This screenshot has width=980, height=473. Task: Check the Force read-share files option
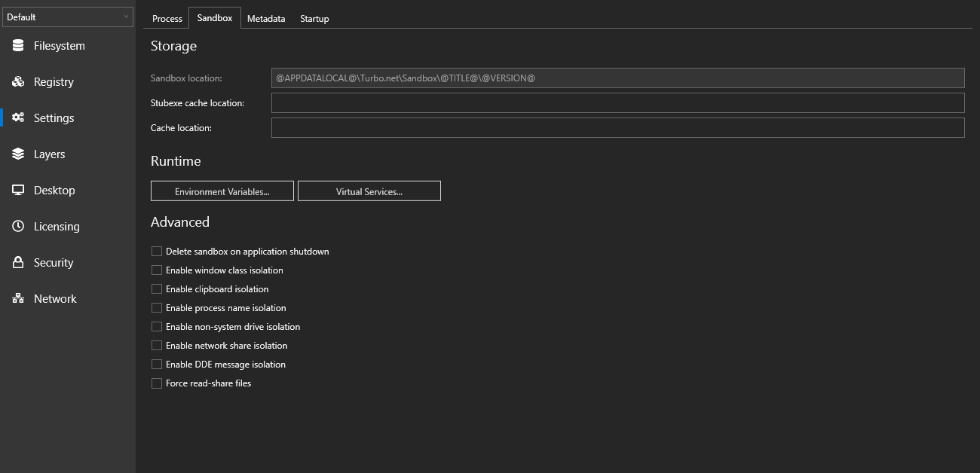[157, 383]
